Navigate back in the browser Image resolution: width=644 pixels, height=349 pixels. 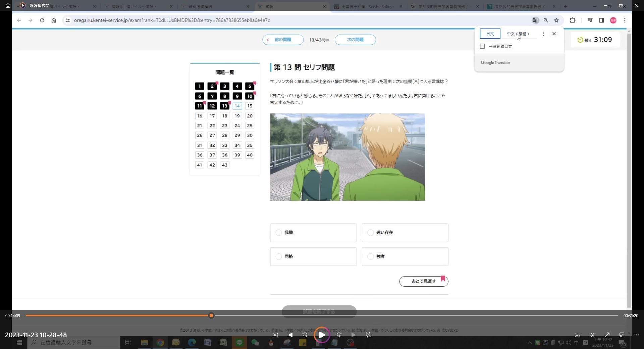19,20
